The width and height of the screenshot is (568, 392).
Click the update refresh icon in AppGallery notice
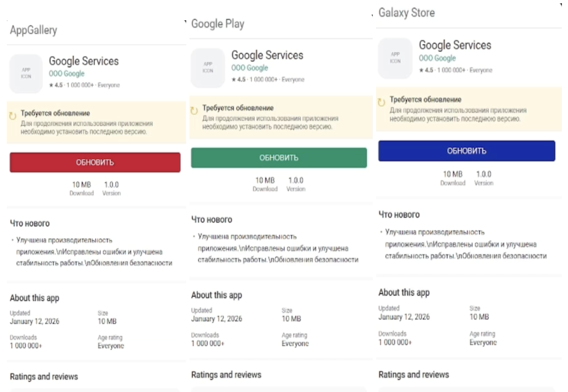coord(13,116)
